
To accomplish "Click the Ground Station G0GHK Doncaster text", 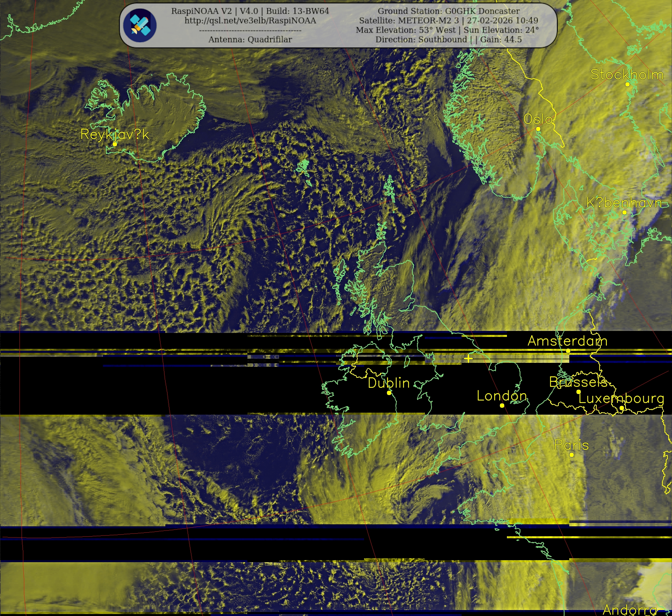I will tap(449, 11).
